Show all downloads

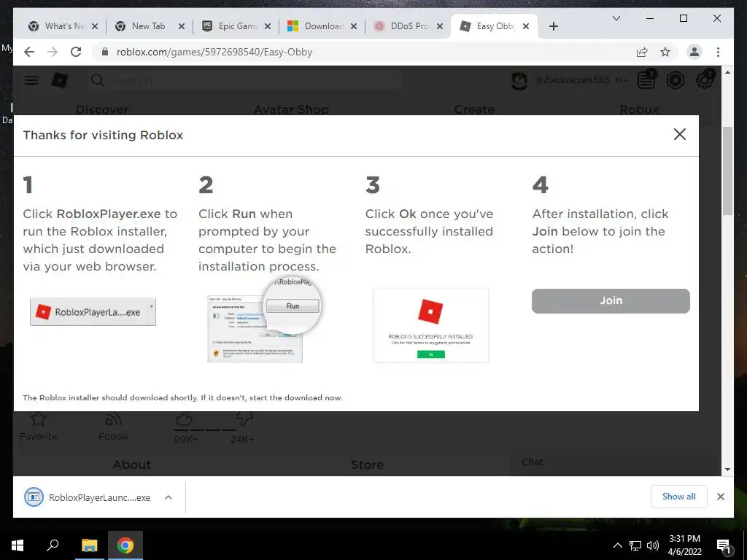(679, 496)
